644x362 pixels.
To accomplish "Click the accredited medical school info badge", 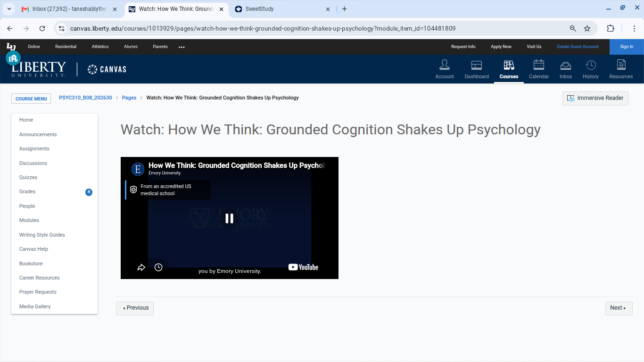I will coord(168,190).
